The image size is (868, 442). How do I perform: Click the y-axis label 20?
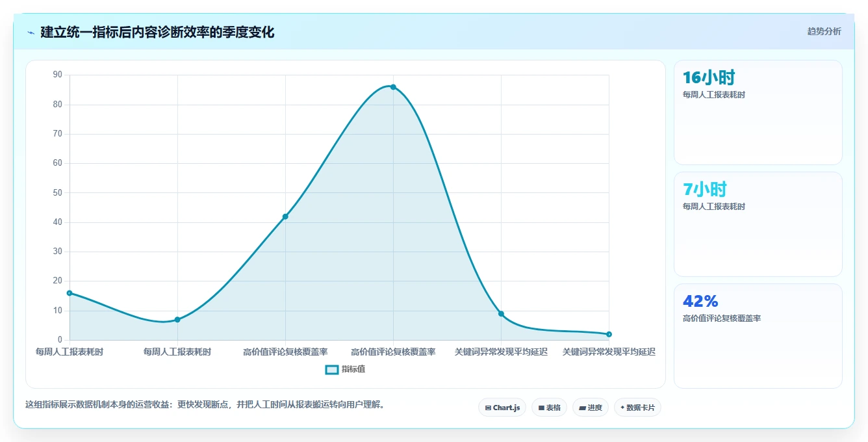point(58,281)
